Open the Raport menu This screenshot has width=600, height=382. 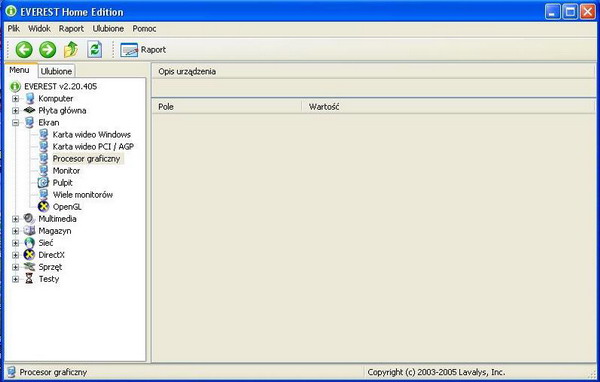pyautogui.click(x=71, y=29)
